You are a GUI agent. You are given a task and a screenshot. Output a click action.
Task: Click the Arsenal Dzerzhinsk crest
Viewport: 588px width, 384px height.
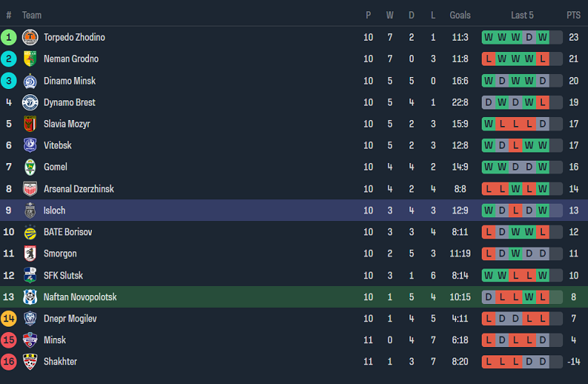click(x=30, y=189)
